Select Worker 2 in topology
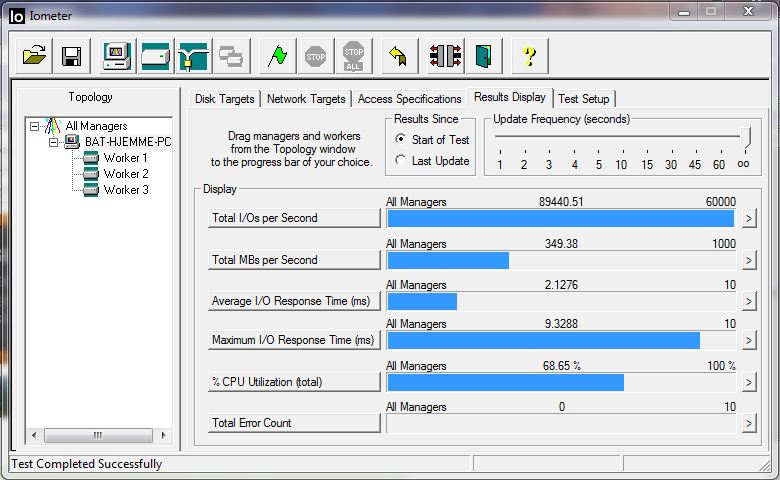Viewport: 780px width, 480px height. point(126,174)
